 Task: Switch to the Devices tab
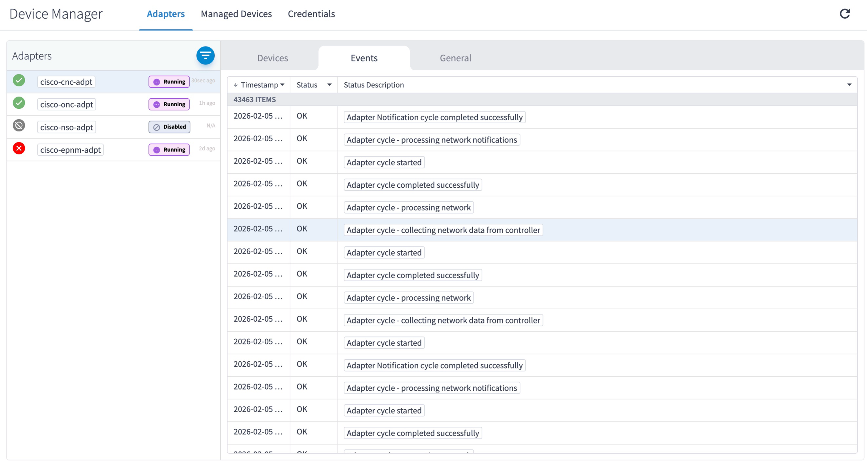272,58
